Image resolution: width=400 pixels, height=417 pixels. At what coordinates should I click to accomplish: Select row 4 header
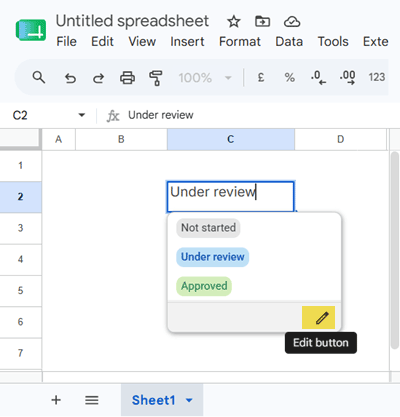21,259
